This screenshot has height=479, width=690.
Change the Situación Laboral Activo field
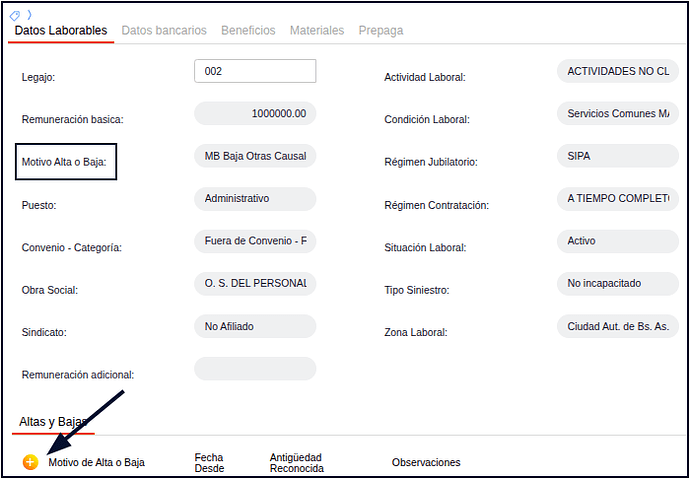(616, 241)
